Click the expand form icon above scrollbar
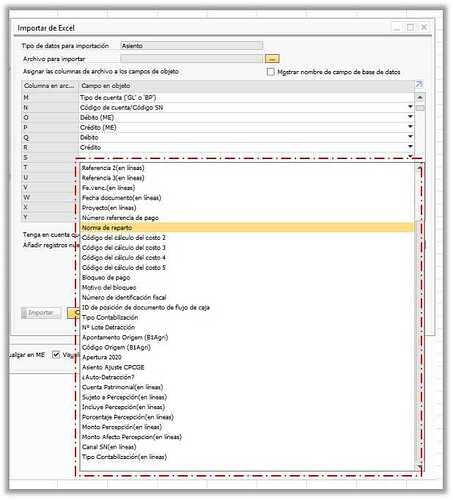The height and width of the screenshot is (500, 453). (x=419, y=84)
